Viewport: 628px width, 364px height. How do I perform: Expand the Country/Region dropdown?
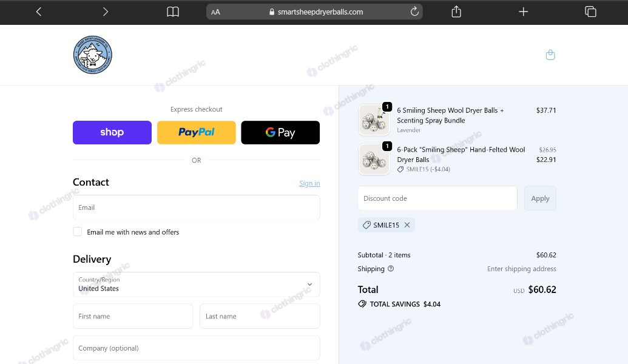pyautogui.click(x=196, y=285)
